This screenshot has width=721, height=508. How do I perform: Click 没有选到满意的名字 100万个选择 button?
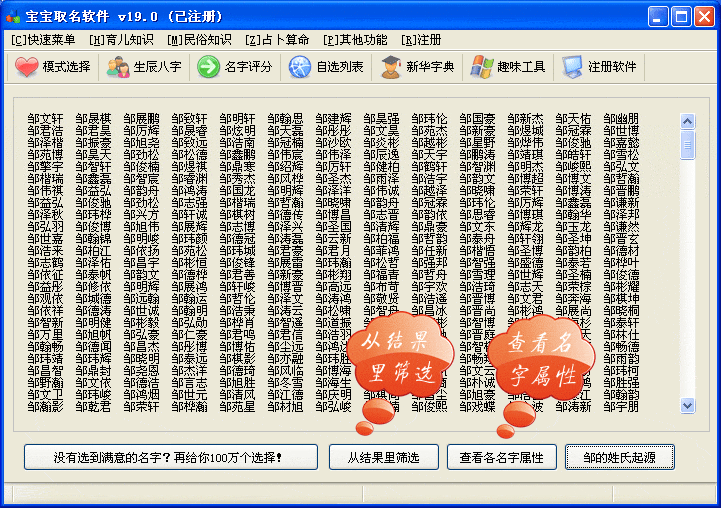point(171,457)
